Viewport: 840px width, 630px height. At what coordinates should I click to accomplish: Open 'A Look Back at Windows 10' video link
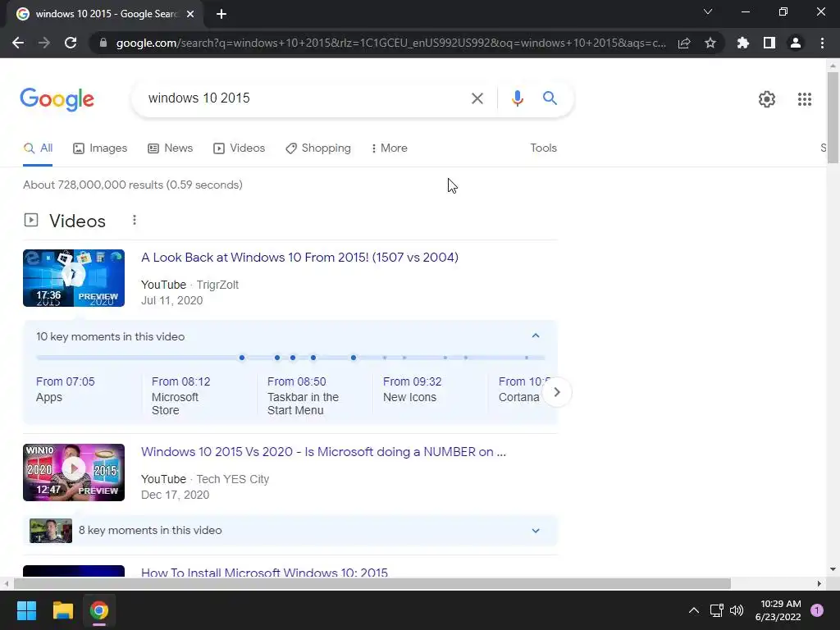(299, 258)
